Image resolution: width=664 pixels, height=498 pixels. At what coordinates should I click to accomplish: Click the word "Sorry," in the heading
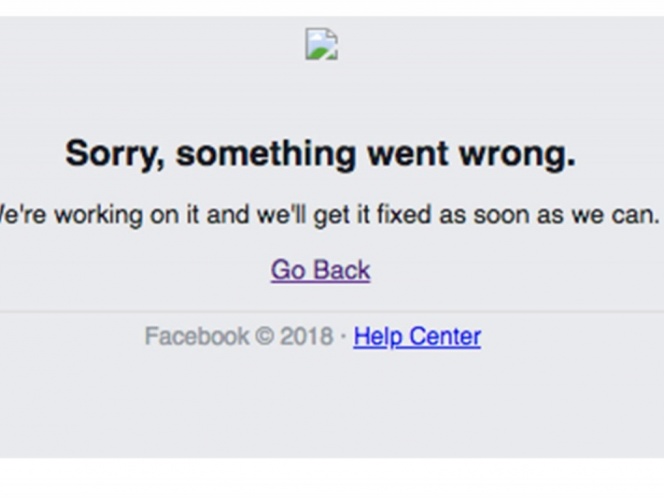click(x=115, y=154)
